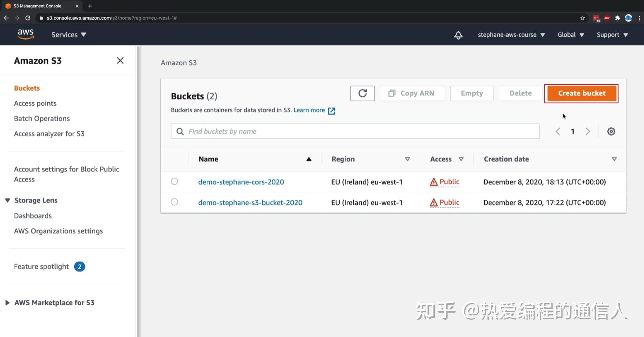Open stephane-aws-course account menu
This screenshot has height=337, width=644.
point(511,35)
